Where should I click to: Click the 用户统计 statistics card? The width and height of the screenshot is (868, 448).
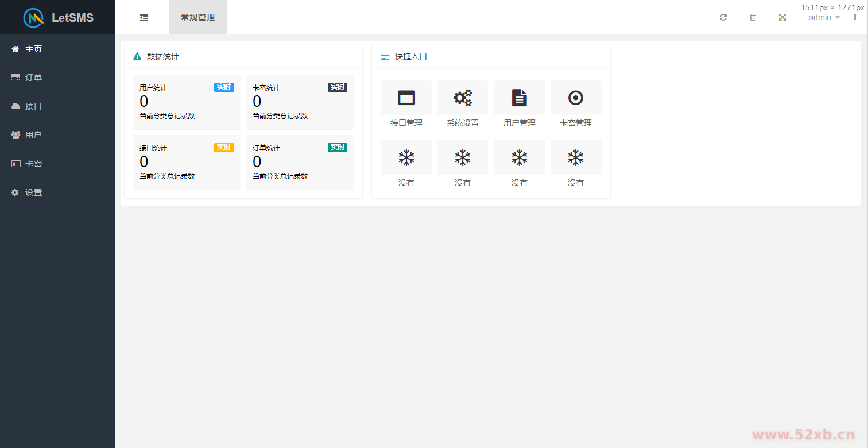click(x=186, y=102)
